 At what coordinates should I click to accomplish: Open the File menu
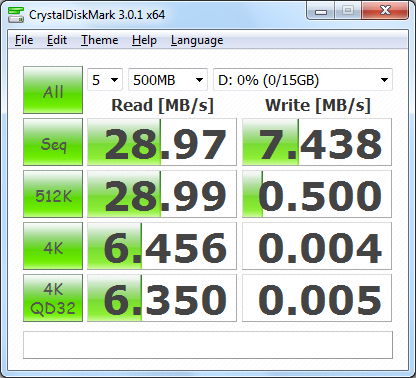click(x=24, y=40)
